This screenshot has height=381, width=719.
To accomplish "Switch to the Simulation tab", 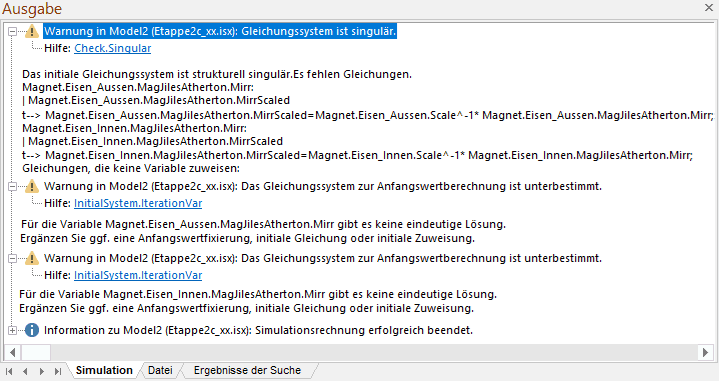I will [x=104, y=370].
